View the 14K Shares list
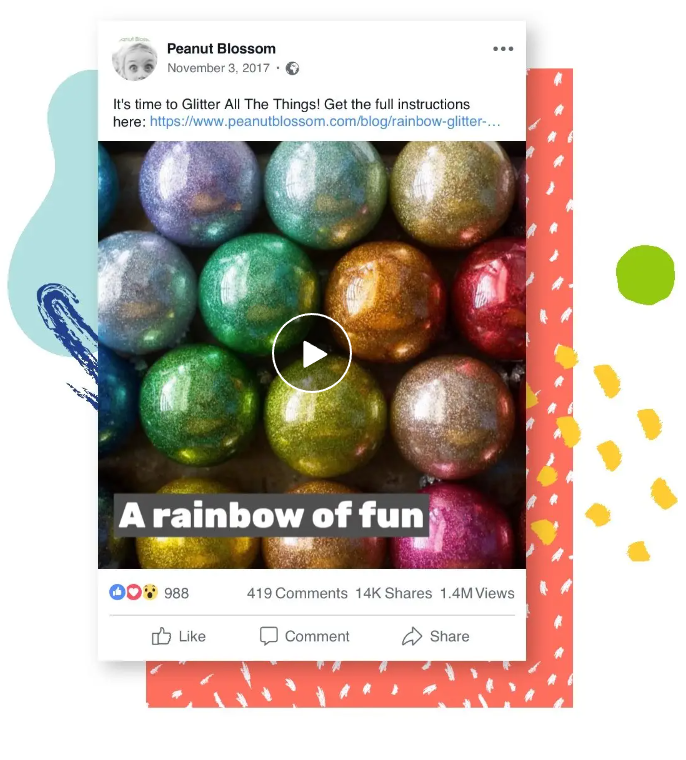This screenshot has height=760, width=686. [x=394, y=593]
